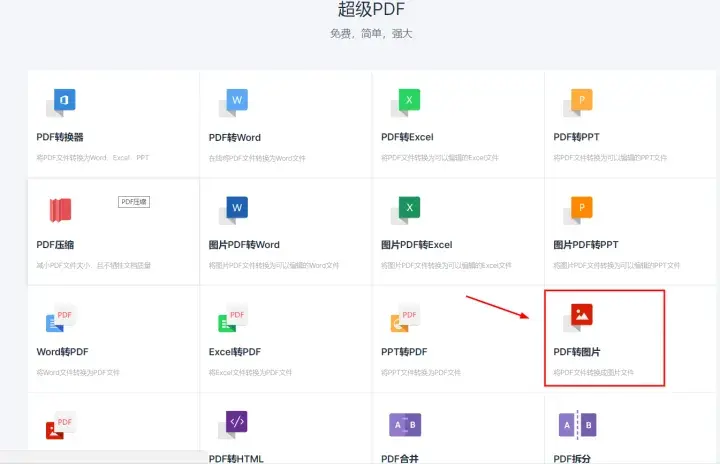Click description 将PDF文件转换为可以编辑的Excel文件
Viewport: 720px width, 464px height.
point(439,158)
